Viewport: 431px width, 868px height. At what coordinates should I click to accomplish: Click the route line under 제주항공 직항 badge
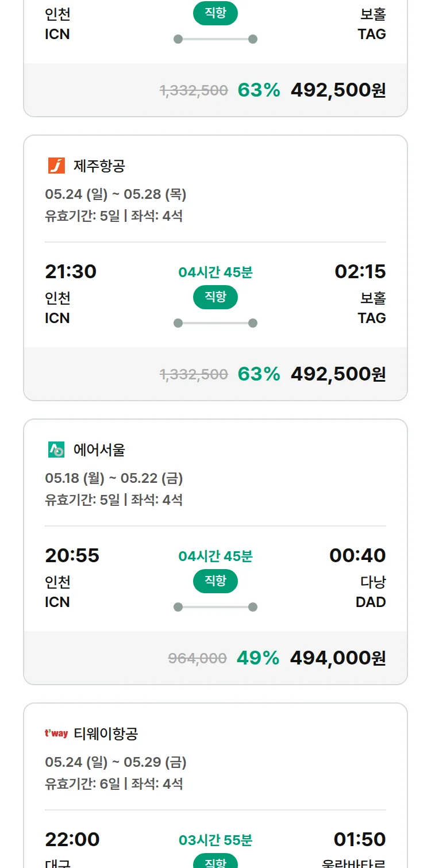(215, 323)
